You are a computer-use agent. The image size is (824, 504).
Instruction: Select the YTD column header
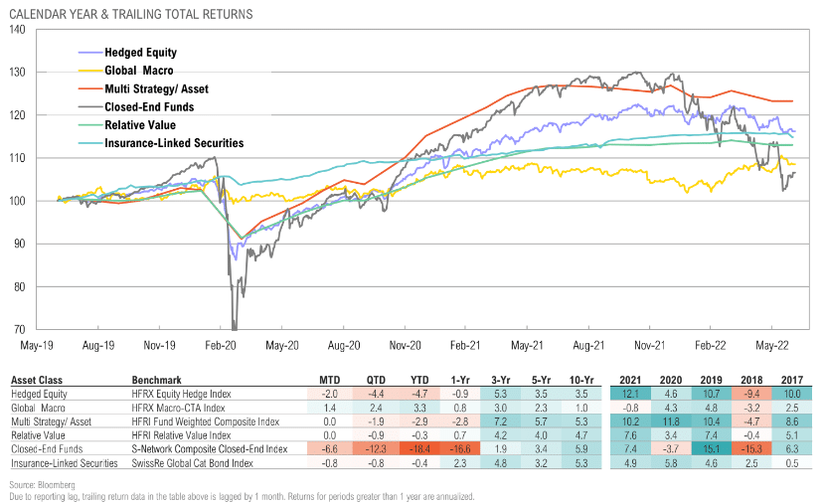point(419,380)
